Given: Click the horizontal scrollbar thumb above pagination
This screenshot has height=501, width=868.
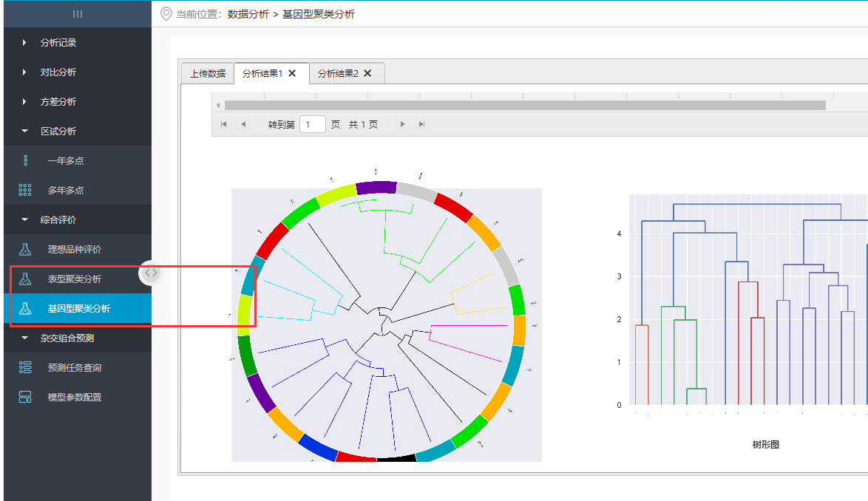Looking at the screenshot, I should 524,106.
